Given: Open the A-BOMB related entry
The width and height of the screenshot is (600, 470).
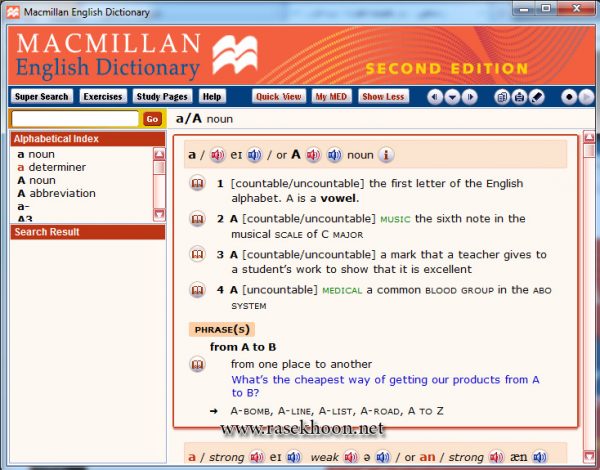Looking at the screenshot, I should [250, 411].
